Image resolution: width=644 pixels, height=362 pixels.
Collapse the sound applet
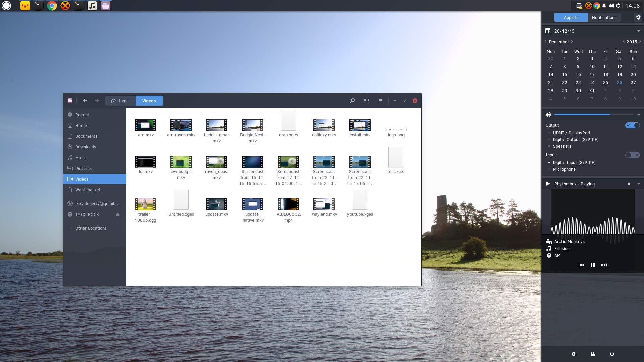639,115
